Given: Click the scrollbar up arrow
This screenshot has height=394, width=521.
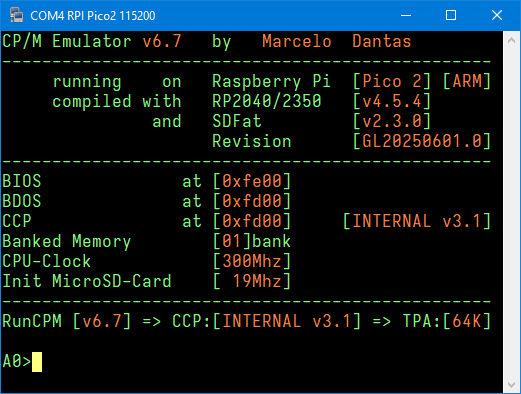Looking at the screenshot, I should point(512,41).
